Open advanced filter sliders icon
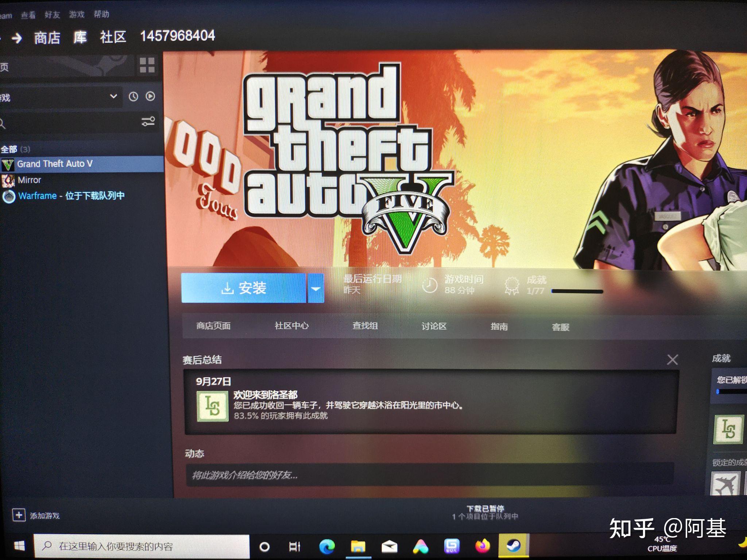 [148, 121]
